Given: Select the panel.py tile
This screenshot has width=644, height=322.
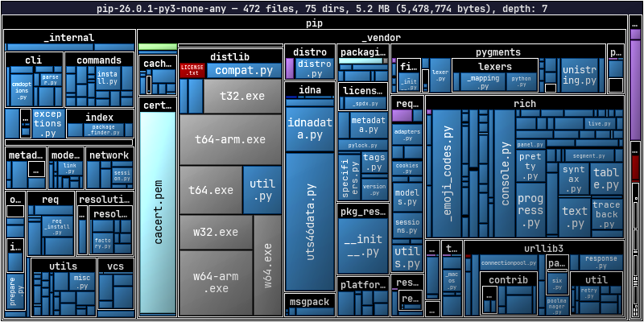Looking at the screenshot, I should [530, 145].
